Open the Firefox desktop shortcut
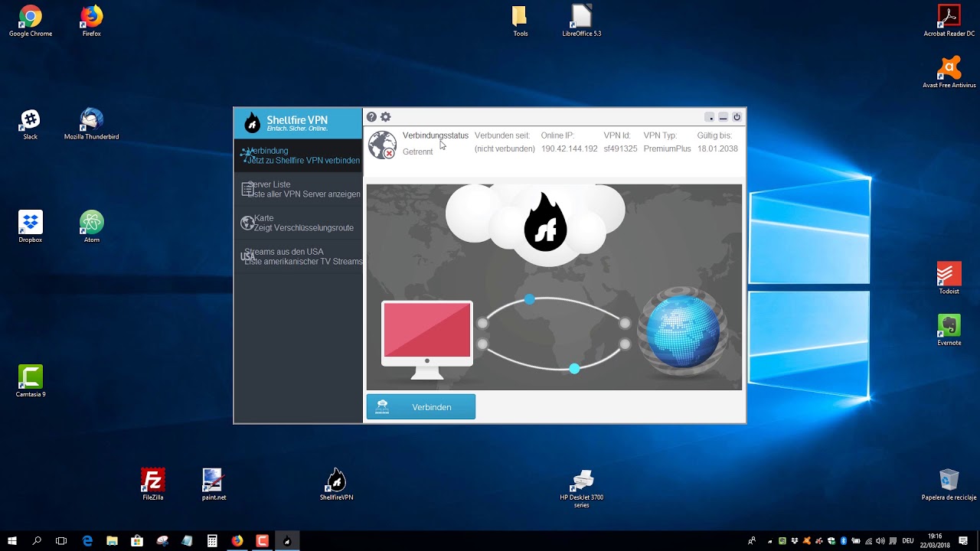 click(x=92, y=21)
